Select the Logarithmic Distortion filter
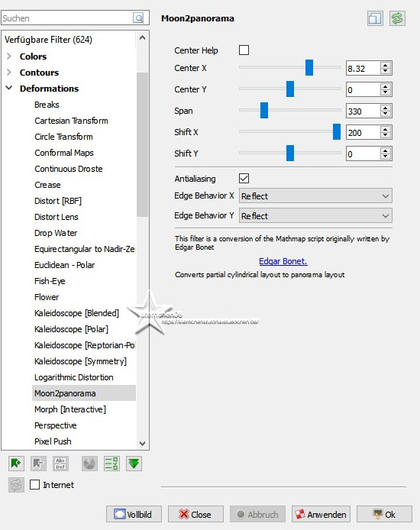Image resolution: width=420 pixels, height=530 pixels. pyautogui.click(x=73, y=377)
